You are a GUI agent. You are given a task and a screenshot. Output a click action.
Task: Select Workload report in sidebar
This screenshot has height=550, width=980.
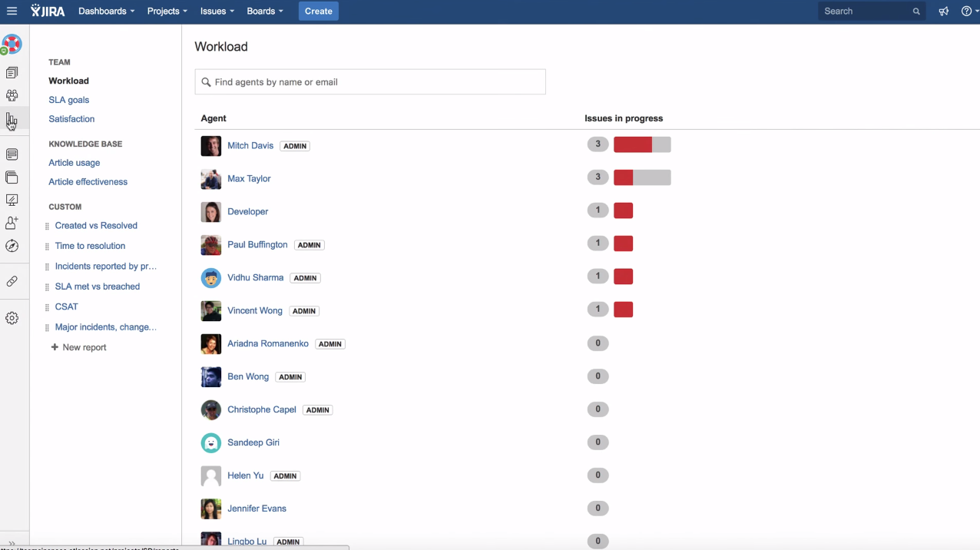[x=68, y=81]
